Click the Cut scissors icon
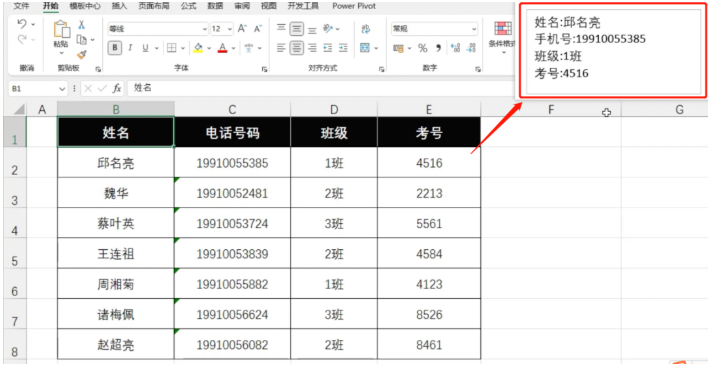Viewport: 719px width, 369px height. click(81, 25)
